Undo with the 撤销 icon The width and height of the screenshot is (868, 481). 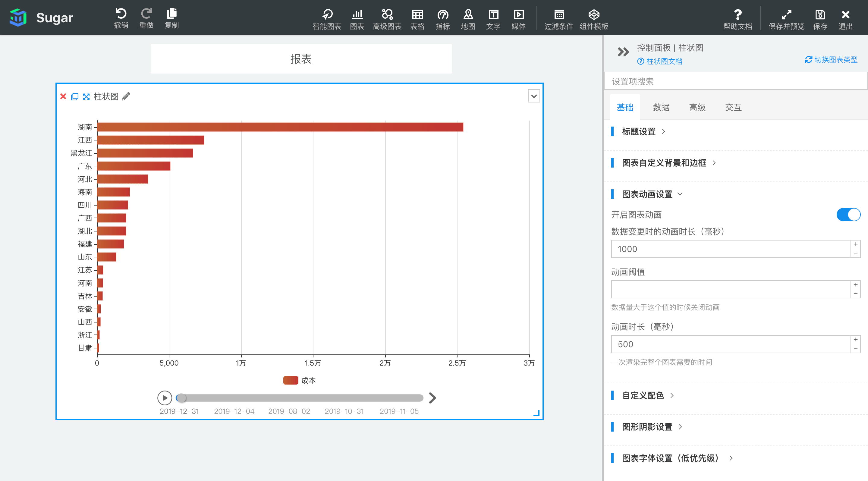pyautogui.click(x=121, y=18)
